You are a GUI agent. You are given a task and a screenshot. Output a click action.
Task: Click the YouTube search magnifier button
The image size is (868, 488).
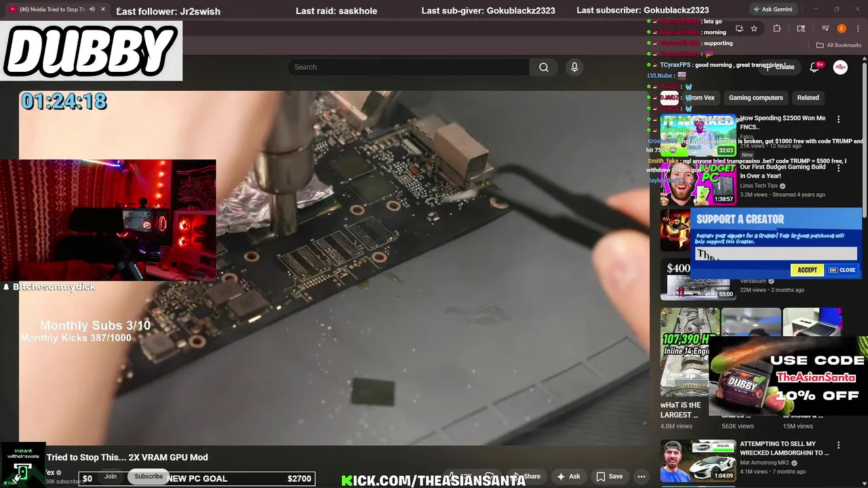[543, 67]
